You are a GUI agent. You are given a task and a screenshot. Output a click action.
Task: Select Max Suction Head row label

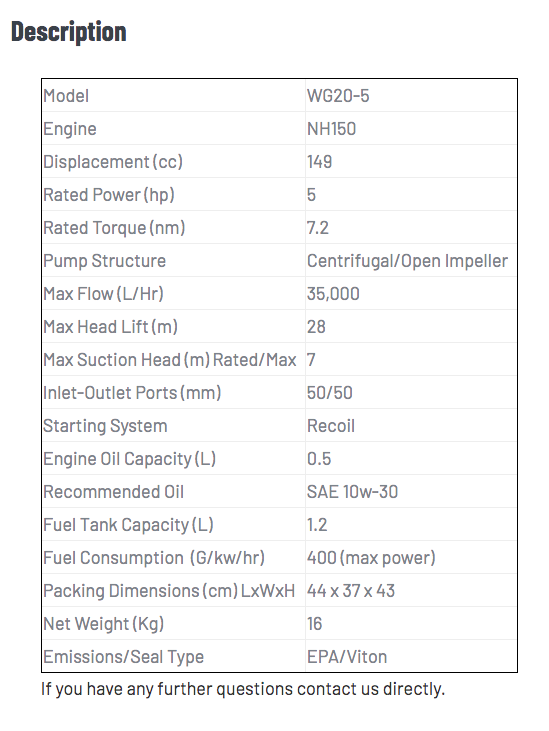170,360
